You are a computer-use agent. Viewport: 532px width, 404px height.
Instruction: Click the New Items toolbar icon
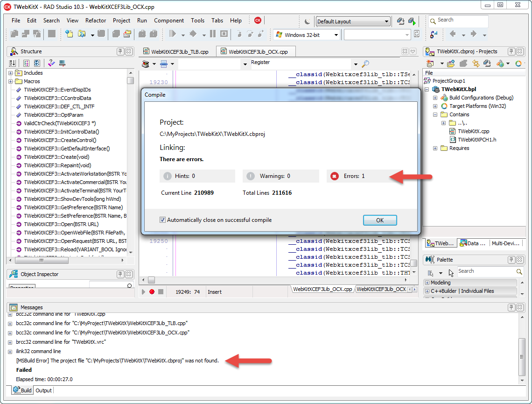[69, 34]
